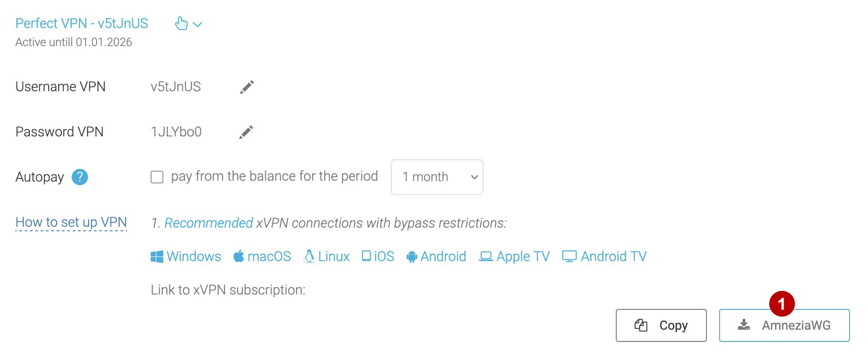The image size is (868, 355).
Task: Open iOS setup instructions
Action: click(x=378, y=257)
